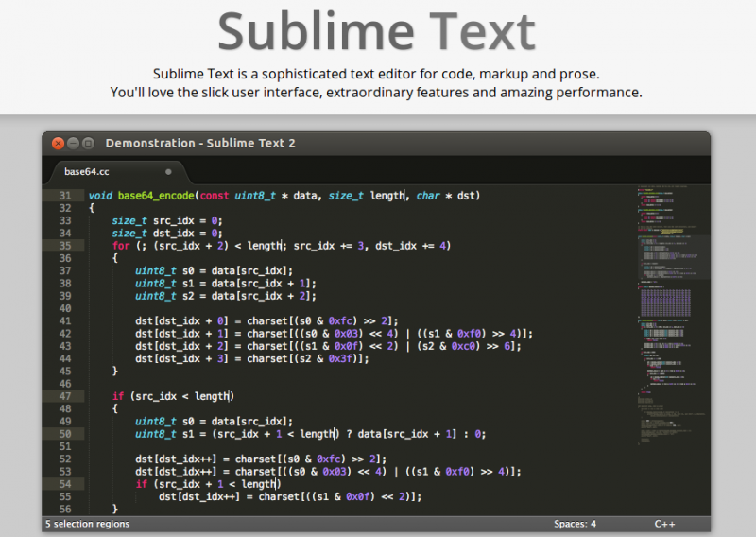Click the maximize window button
Screen dimensions: 756x537
pos(88,143)
